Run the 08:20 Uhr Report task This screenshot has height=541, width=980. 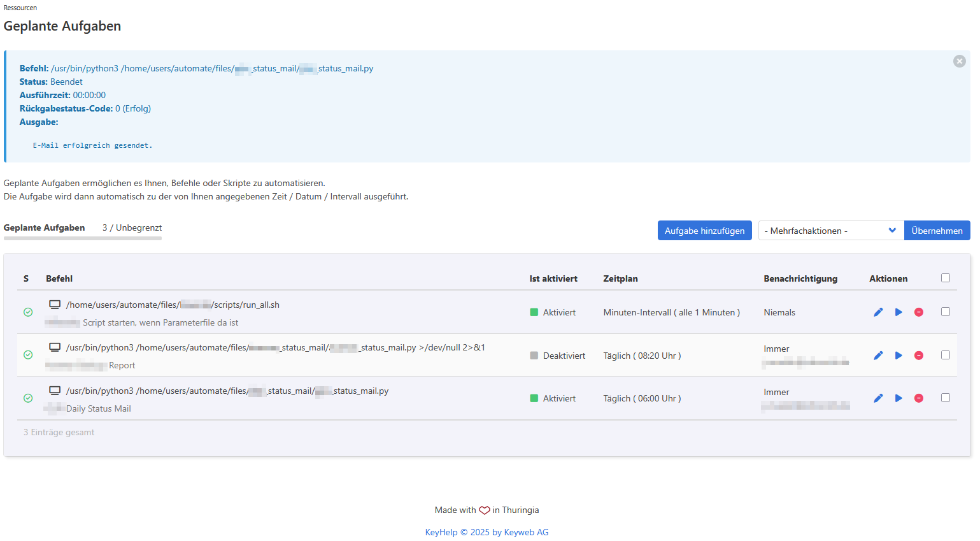tap(898, 356)
